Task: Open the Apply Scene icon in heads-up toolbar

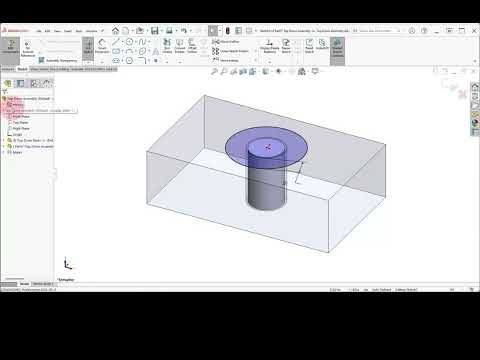Action: [302, 71]
